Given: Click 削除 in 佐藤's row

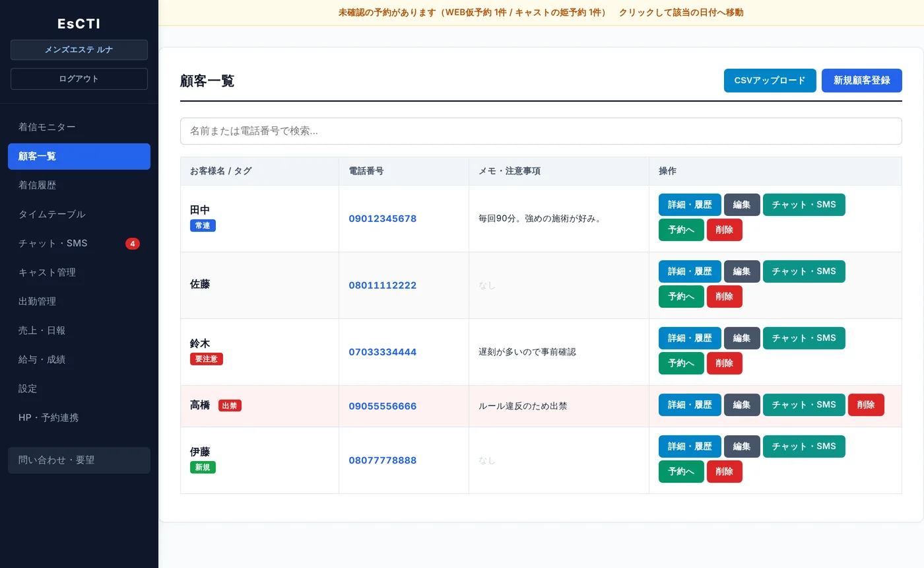Looking at the screenshot, I should point(725,297).
